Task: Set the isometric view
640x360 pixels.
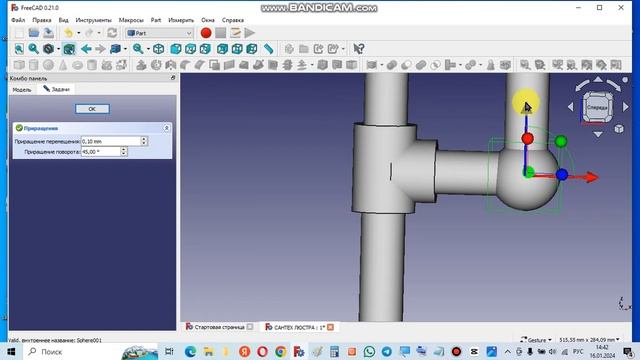Action: click(x=159, y=49)
